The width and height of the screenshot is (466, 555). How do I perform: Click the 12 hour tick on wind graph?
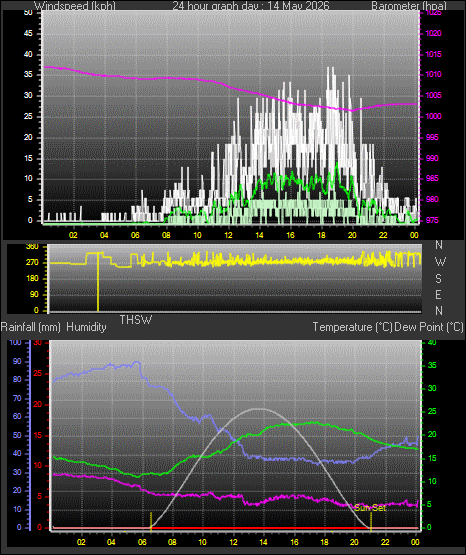point(228,235)
